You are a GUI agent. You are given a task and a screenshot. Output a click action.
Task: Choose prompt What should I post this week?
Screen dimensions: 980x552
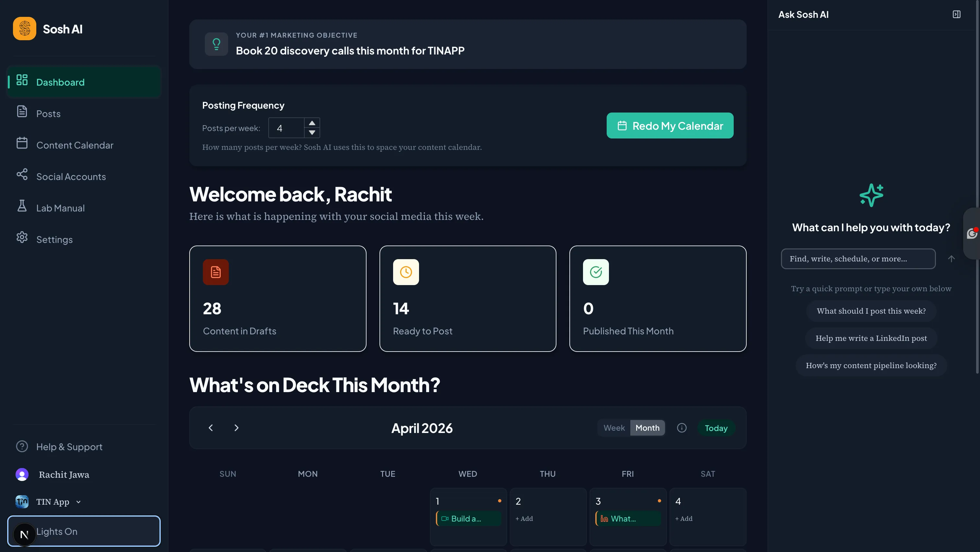[x=871, y=311]
